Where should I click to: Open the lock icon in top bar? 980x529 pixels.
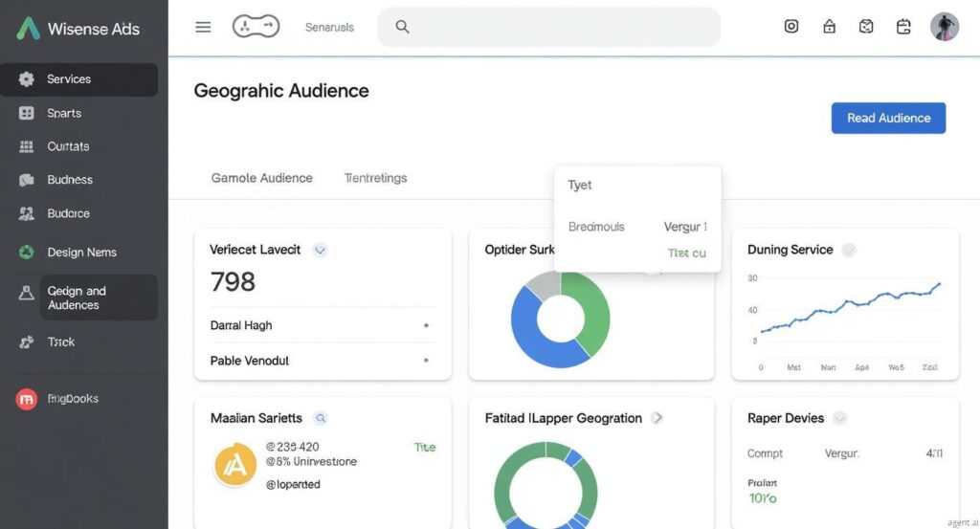[x=829, y=27]
